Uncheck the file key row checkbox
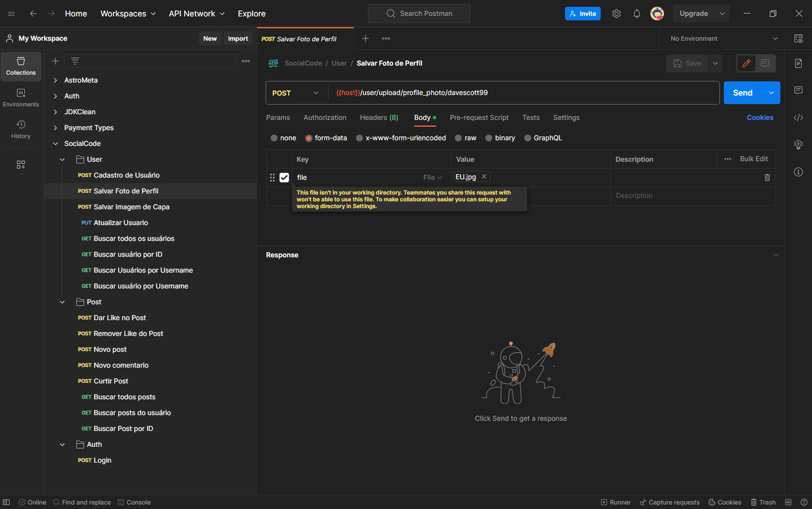Viewport: 812px width, 509px height. 284,177
